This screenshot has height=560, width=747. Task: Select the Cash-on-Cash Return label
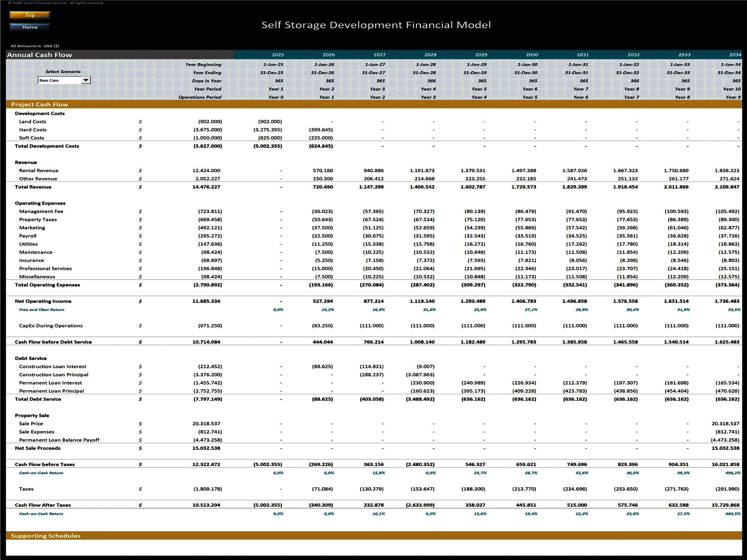[x=40, y=473]
